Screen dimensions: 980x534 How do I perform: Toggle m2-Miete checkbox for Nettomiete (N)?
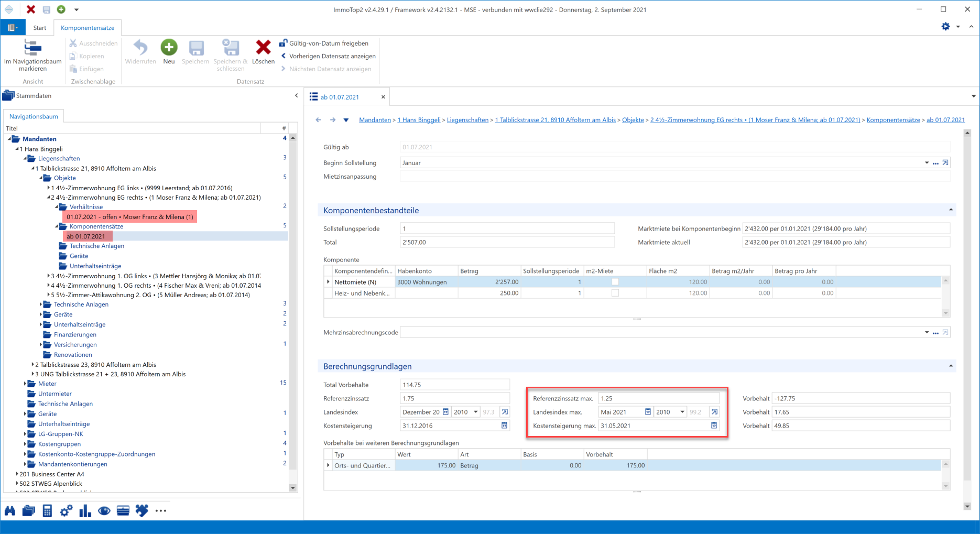coord(615,282)
